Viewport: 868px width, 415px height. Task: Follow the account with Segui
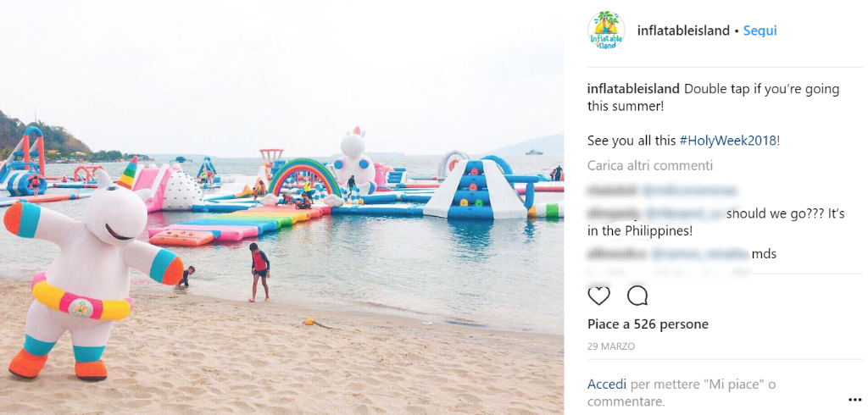pos(759,31)
